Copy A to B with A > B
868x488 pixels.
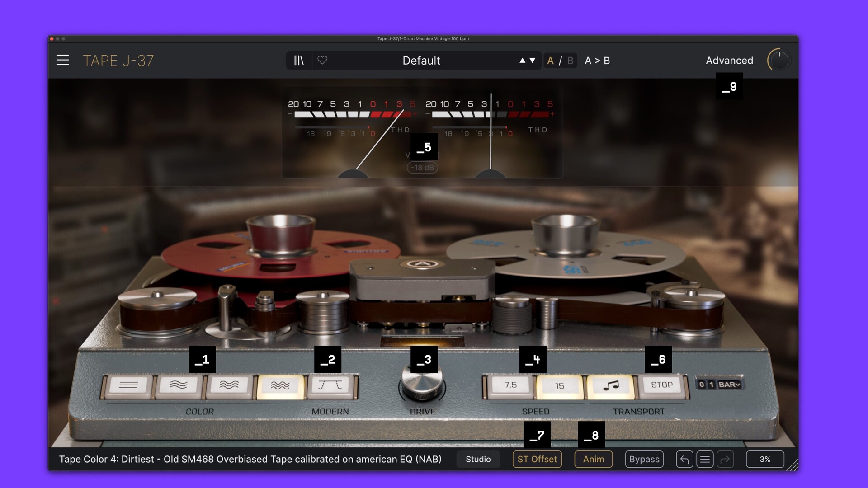(x=597, y=61)
